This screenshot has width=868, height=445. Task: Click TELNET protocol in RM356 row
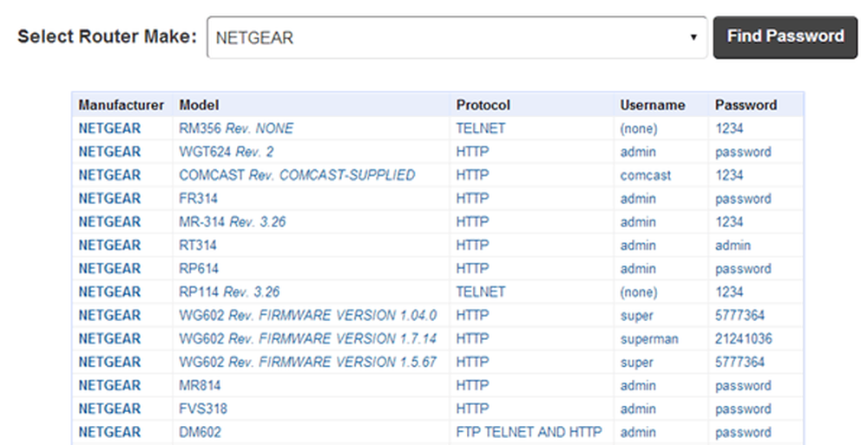(x=481, y=128)
